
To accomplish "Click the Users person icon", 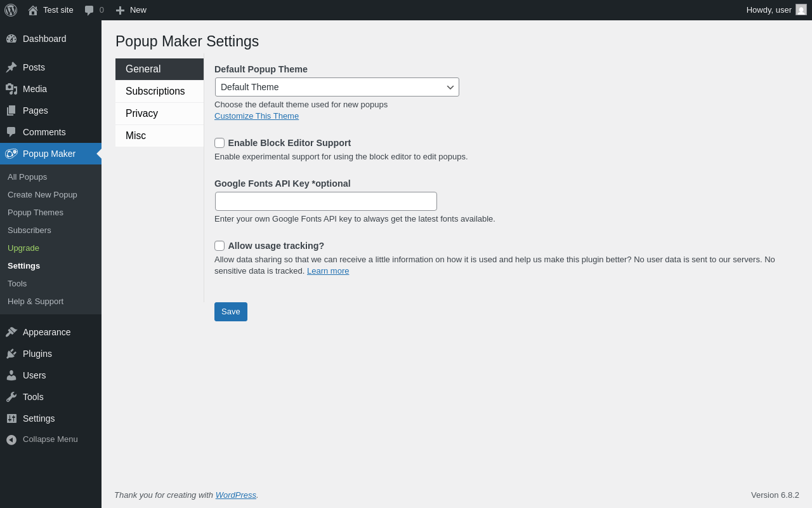I will coord(11,375).
